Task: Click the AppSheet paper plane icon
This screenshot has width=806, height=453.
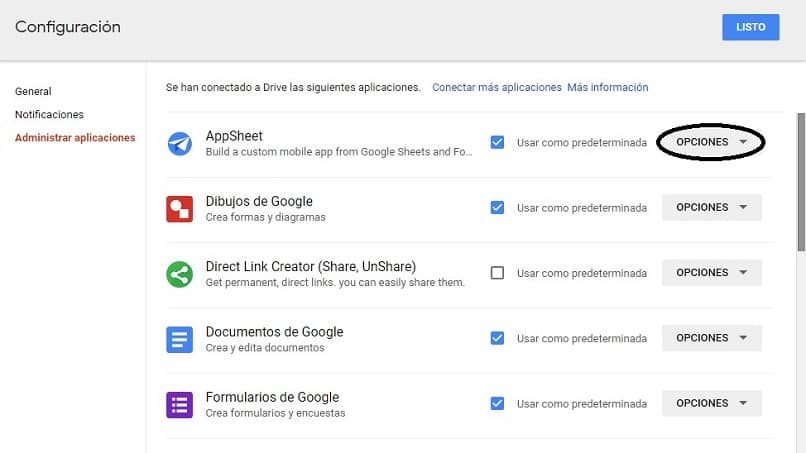Action: click(x=179, y=143)
